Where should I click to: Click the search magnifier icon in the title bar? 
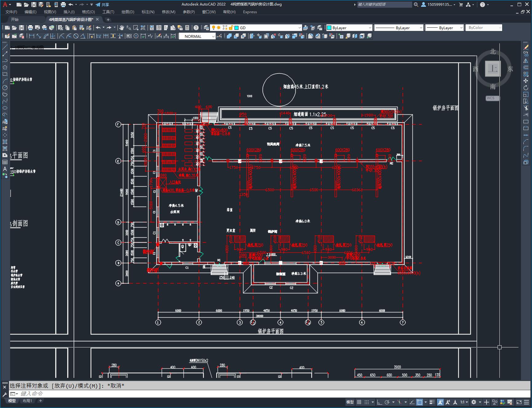click(x=416, y=5)
